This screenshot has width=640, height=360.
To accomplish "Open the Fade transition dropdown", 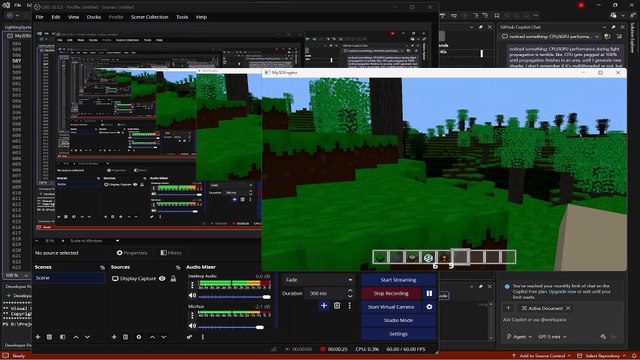I will coord(319,280).
